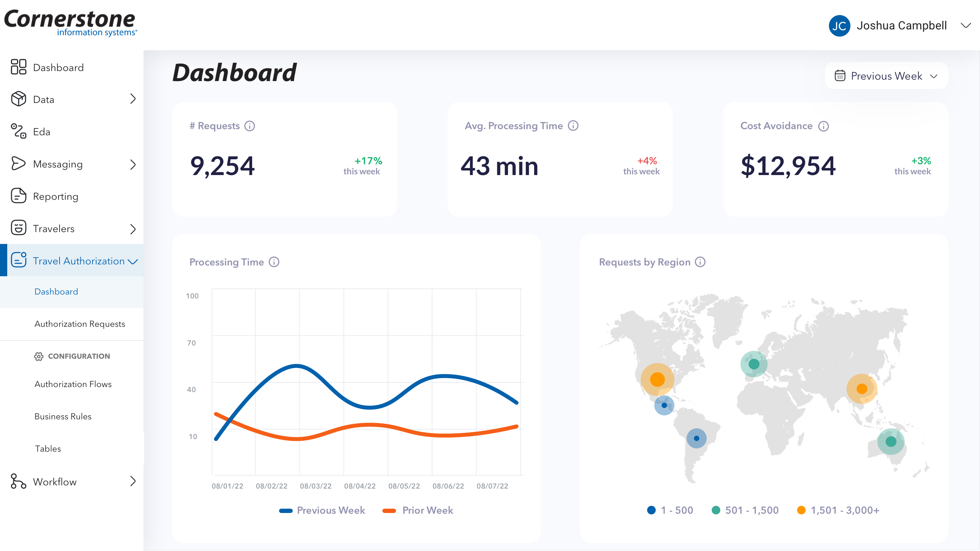Click the Configuration gear icon
Screen dimensions: 980x551
pyautogui.click(x=38, y=356)
